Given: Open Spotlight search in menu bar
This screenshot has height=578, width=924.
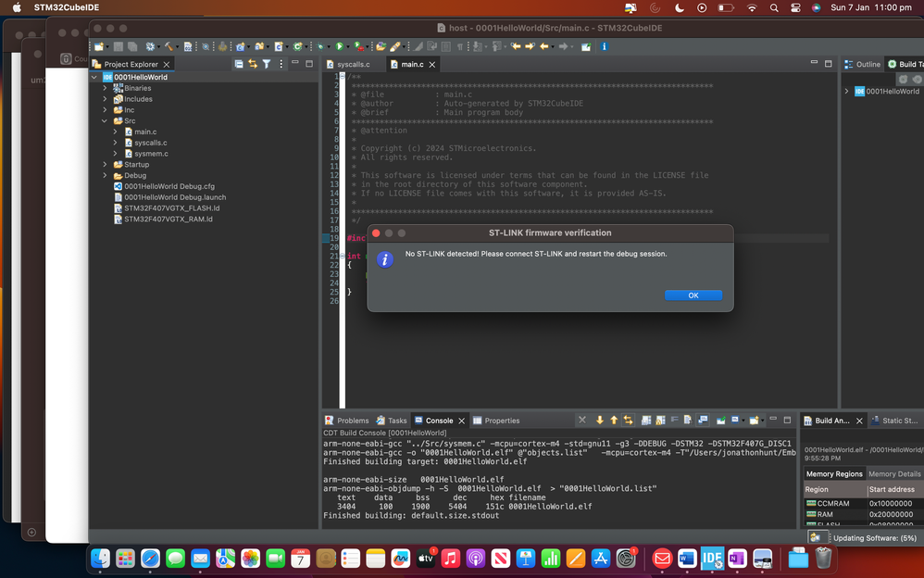Looking at the screenshot, I should pos(774,7).
